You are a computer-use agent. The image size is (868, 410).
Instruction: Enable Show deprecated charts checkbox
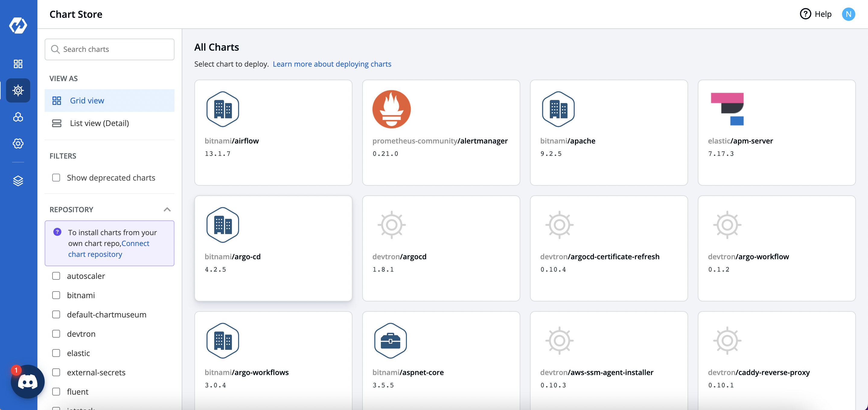pyautogui.click(x=56, y=177)
